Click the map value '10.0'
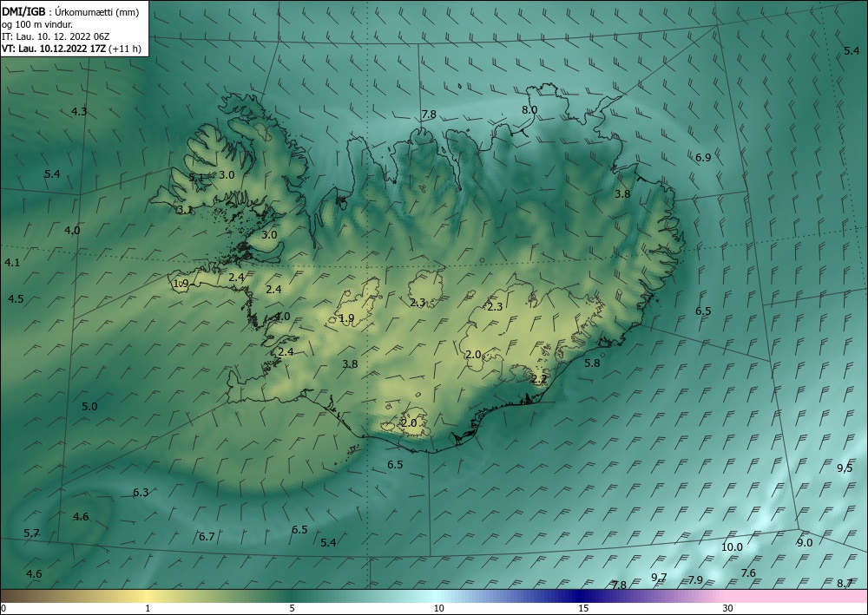The image size is (868, 615). [732, 547]
